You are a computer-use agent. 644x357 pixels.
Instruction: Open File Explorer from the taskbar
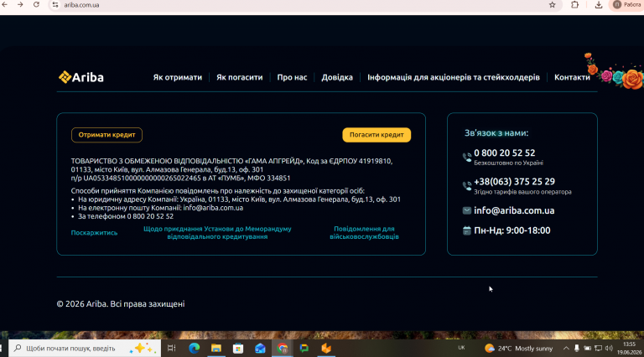[x=216, y=349]
